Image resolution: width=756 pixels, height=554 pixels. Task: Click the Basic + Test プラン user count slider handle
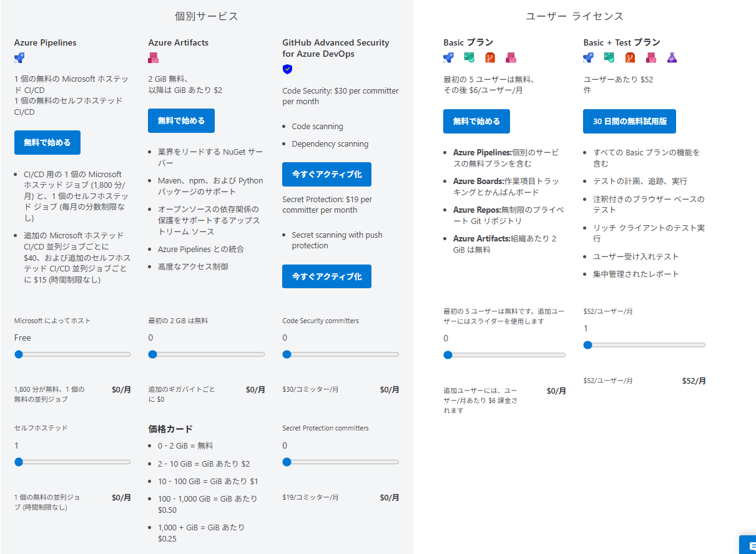pyautogui.click(x=587, y=345)
